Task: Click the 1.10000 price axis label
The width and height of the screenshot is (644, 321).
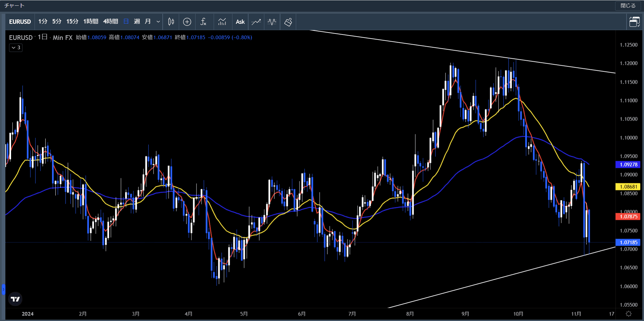Action: (629, 138)
